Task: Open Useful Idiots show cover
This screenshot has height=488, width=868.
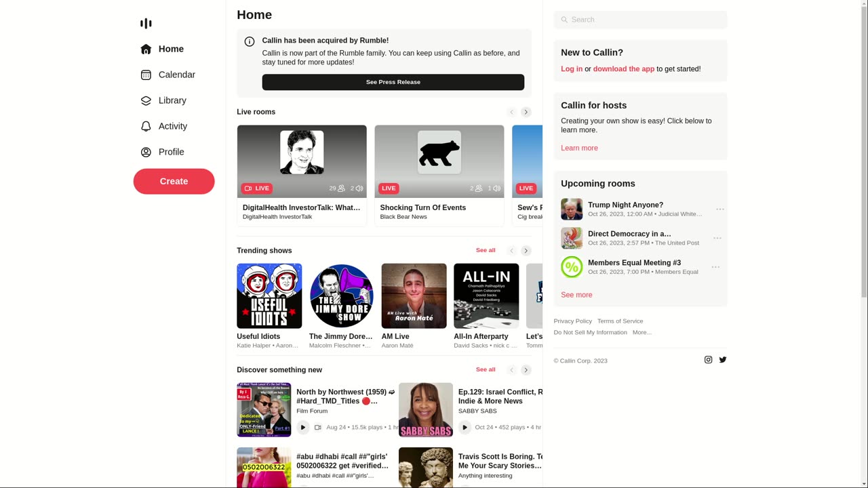Action: click(x=269, y=296)
